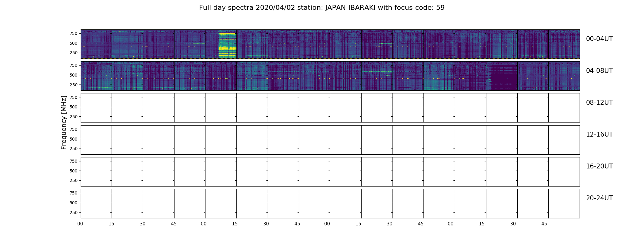Click the empty 20-24UT spectrogram panel
Viewport: 644px width, 245px height.
pyautogui.click(x=330, y=204)
